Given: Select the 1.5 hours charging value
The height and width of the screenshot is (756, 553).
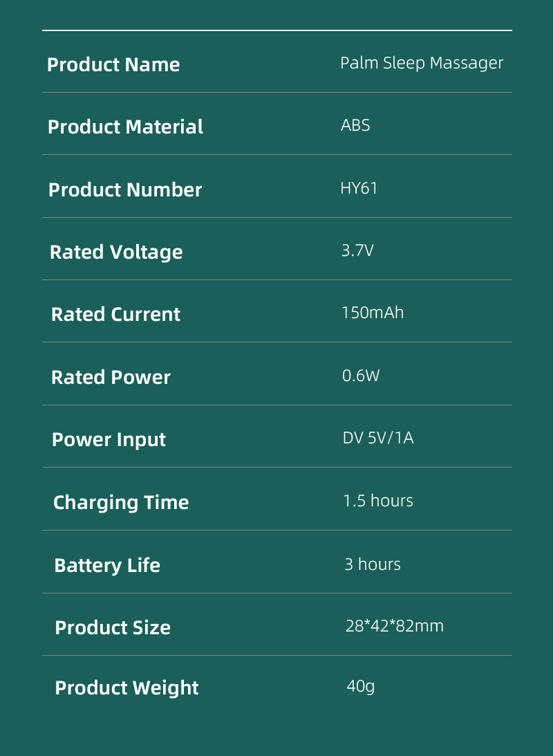Looking at the screenshot, I should point(378,500).
